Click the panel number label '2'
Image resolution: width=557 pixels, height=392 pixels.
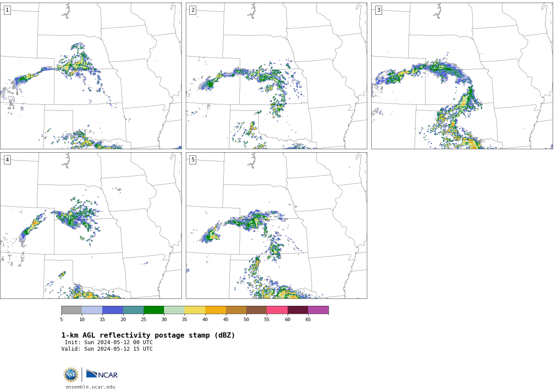tap(193, 10)
